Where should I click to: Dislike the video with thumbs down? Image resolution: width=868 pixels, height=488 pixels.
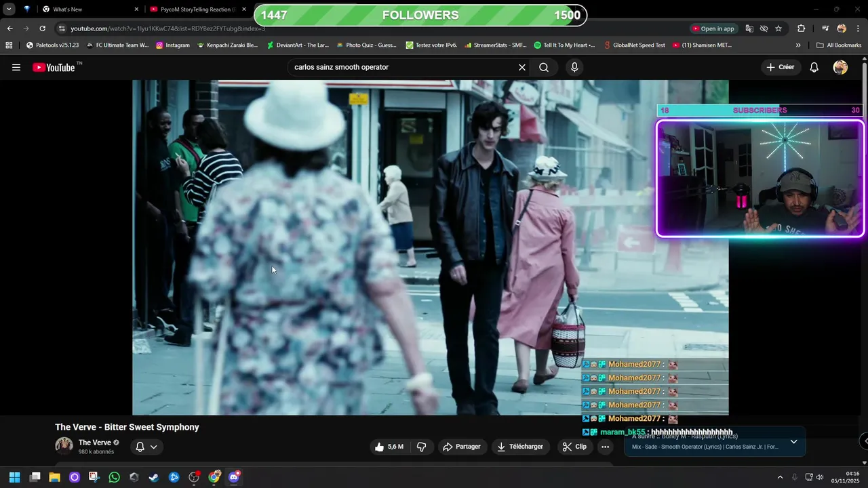coord(421,447)
